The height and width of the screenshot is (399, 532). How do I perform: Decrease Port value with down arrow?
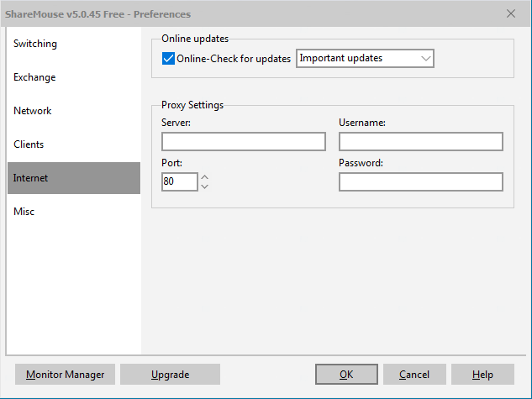point(205,186)
